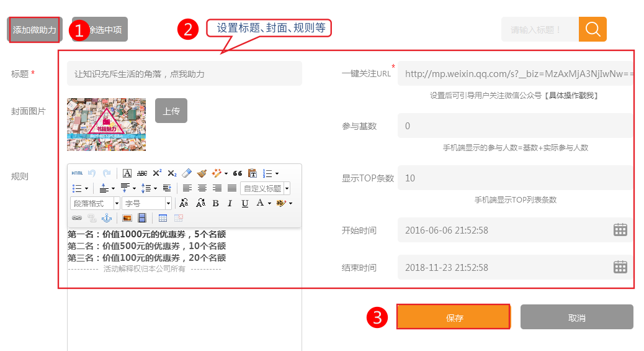Apply strikethrough formatting in the editor

coord(142,173)
